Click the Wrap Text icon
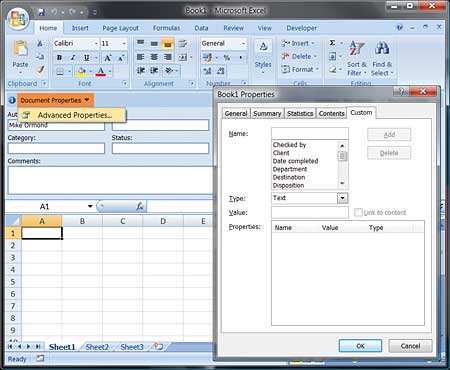This screenshot has width=450, height=370. [183, 44]
